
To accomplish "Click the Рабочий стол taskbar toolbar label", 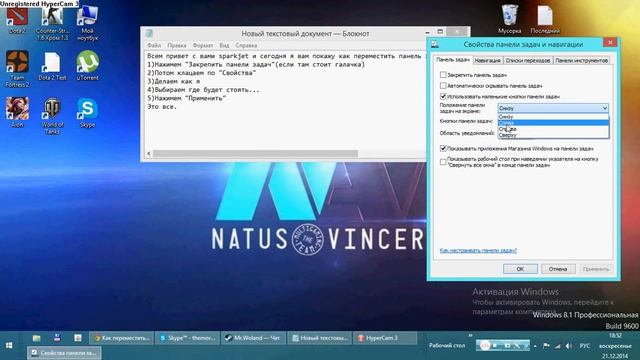I will (x=447, y=346).
